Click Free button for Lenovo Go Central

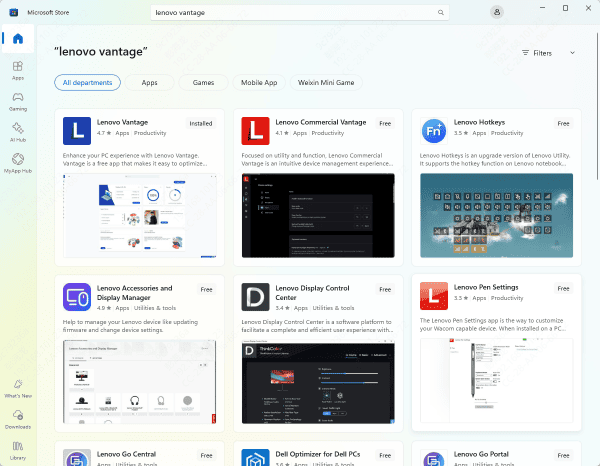[x=206, y=455]
